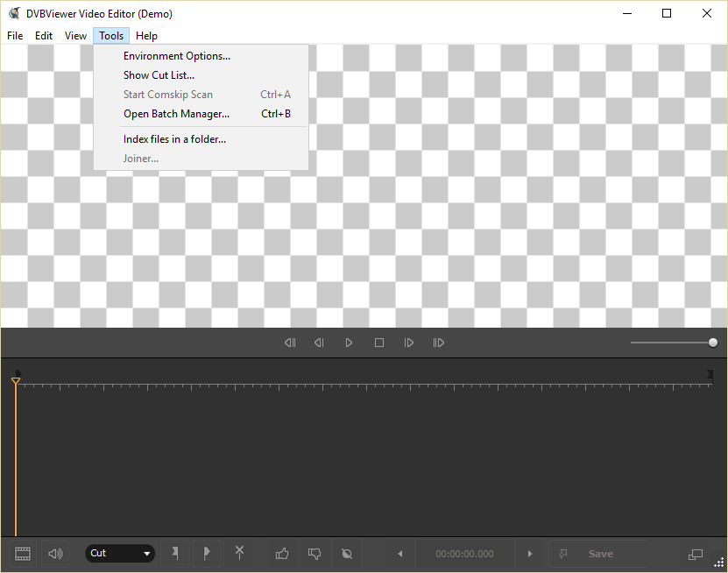This screenshot has height=573, width=728.
Task: Open the File menu
Action: (x=15, y=36)
